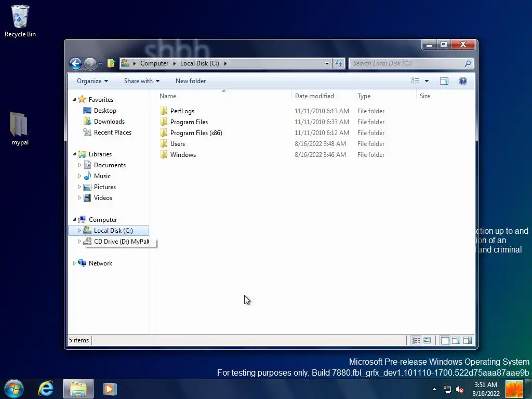This screenshot has height=399, width=532.
Task: Collapse the Computer tree node
Action: click(74, 220)
